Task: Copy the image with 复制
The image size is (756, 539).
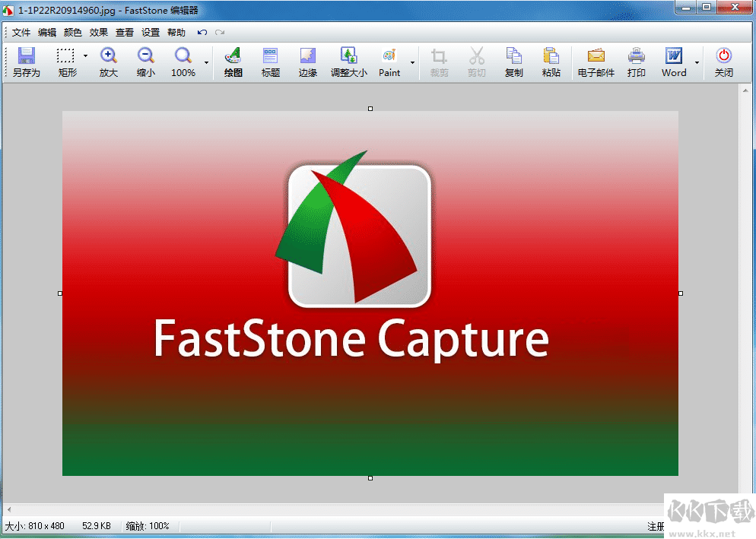Action: (x=514, y=61)
